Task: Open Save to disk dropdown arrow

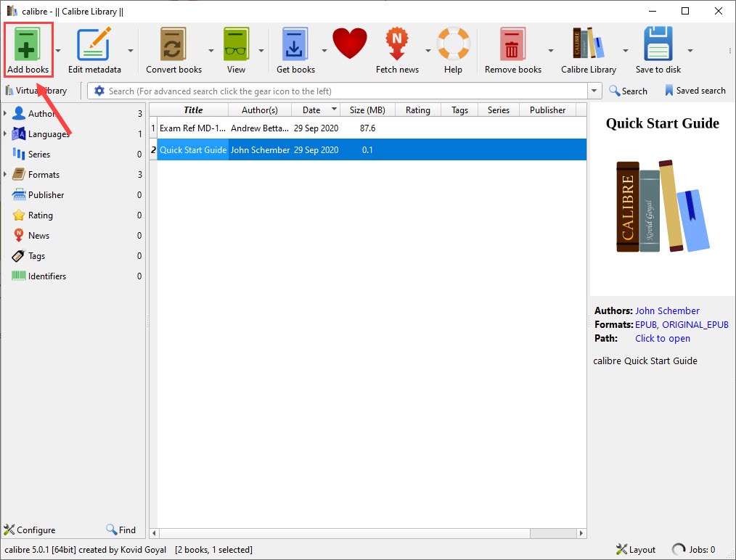Action: [690, 50]
